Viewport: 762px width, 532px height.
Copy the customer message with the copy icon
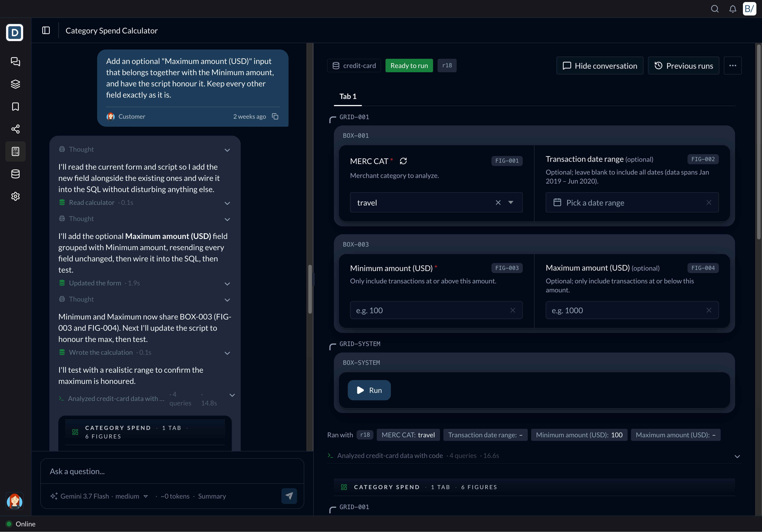(275, 116)
